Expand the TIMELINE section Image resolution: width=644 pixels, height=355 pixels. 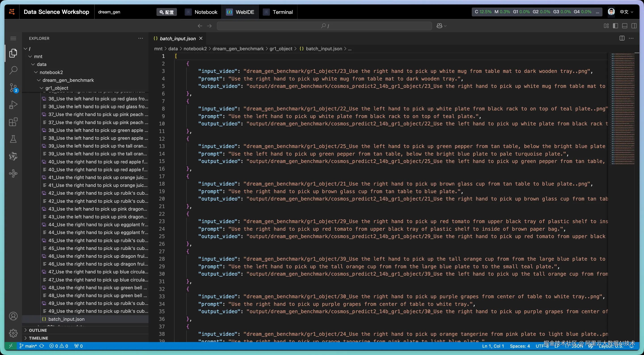click(38, 338)
